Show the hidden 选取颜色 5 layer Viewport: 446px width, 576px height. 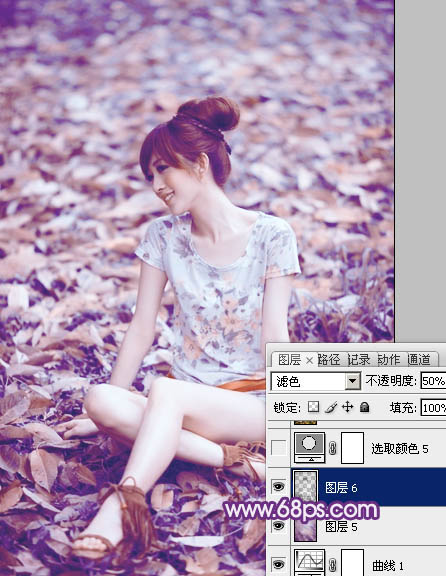tap(278, 448)
